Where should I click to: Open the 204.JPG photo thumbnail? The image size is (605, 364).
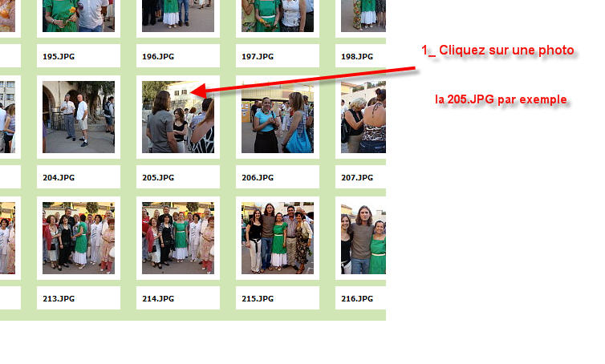point(79,117)
